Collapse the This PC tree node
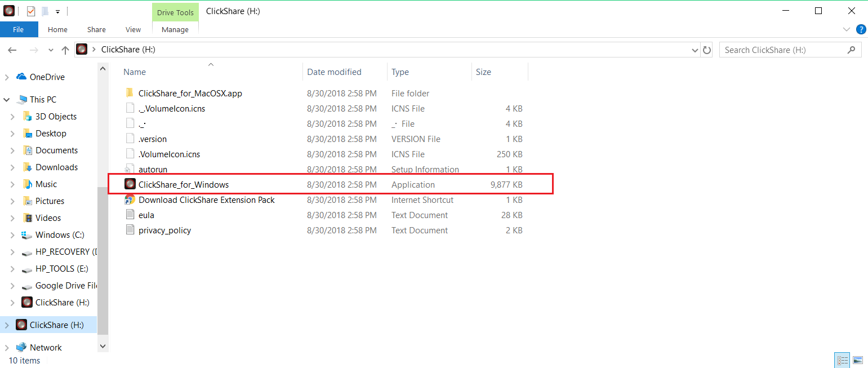868x368 pixels. [7, 99]
